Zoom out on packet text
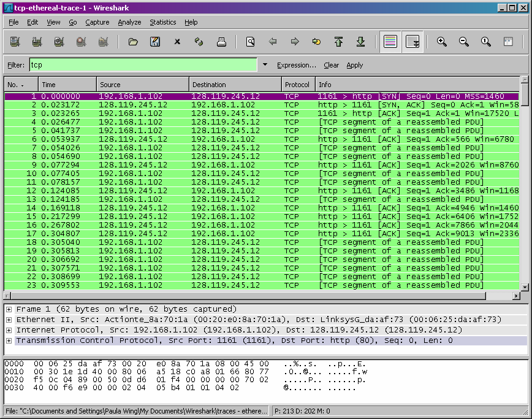The image size is (532, 419). point(464,42)
